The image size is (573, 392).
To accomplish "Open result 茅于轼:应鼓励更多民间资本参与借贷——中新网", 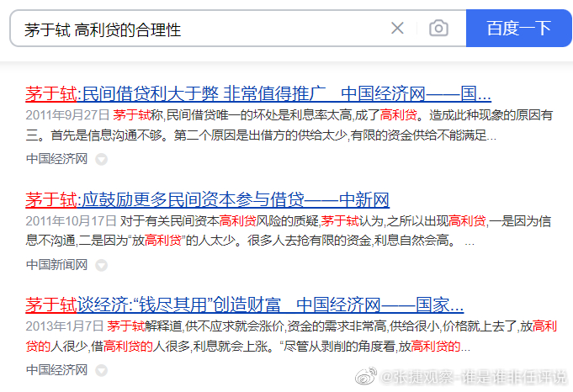I will coord(207,200).
